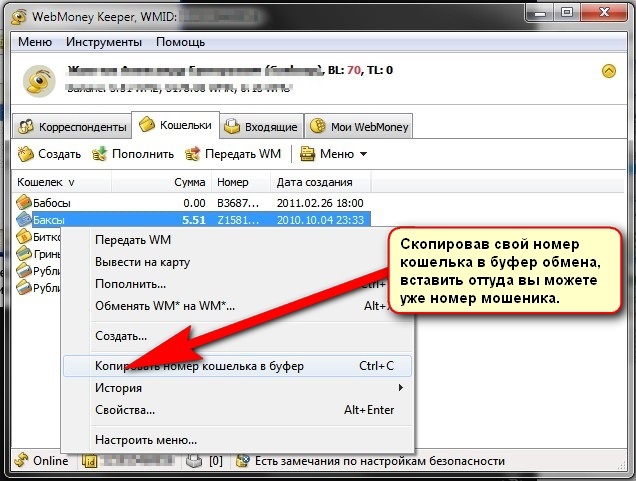Switch to the Входящие tab

(x=262, y=127)
